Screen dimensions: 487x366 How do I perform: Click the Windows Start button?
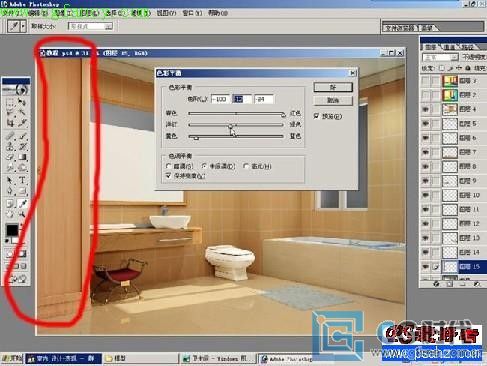pyautogui.click(x=12, y=358)
